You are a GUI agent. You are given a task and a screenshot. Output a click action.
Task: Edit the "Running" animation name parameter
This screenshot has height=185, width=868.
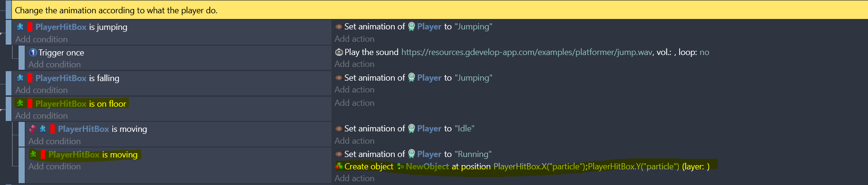[x=473, y=154]
